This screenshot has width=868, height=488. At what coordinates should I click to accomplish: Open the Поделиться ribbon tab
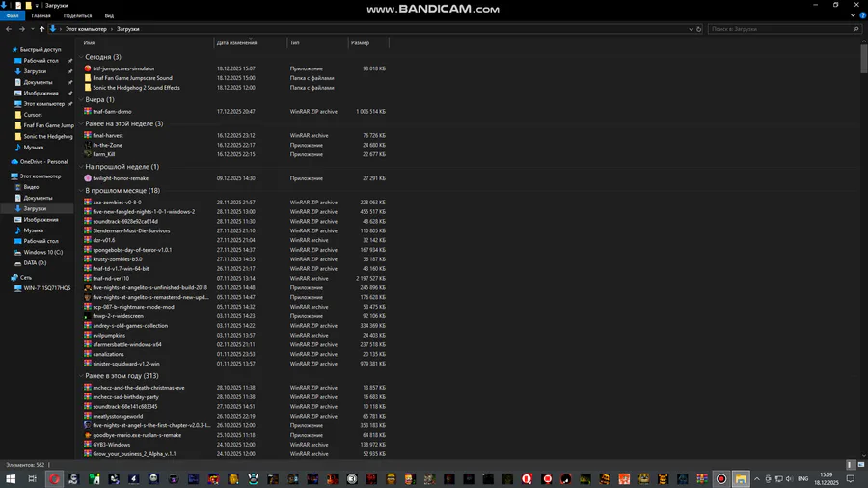[x=77, y=16]
